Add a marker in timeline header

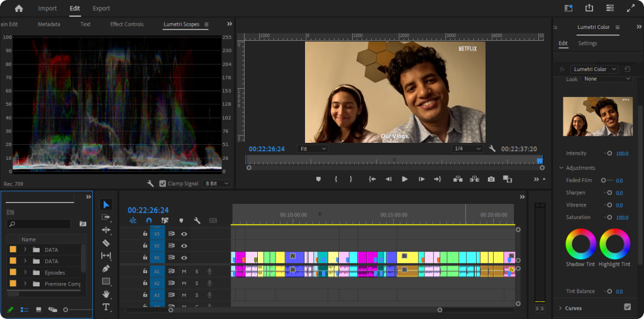(181, 221)
